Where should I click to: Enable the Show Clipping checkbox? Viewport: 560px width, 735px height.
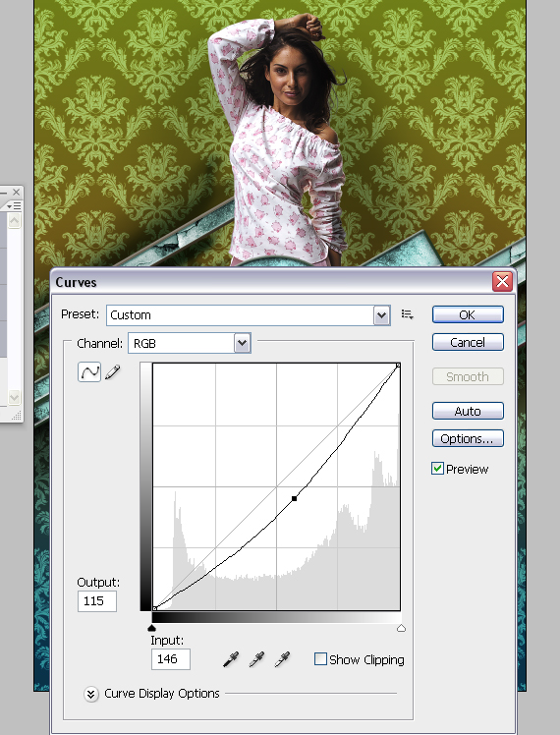point(320,659)
